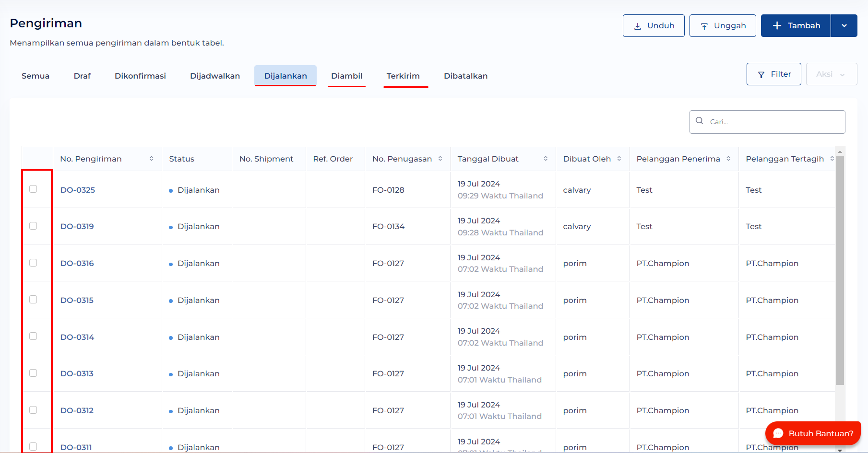The height and width of the screenshot is (453, 868).
Task: Click the sort icon on No. Pengiriman column
Action: (x=152, y=159)
